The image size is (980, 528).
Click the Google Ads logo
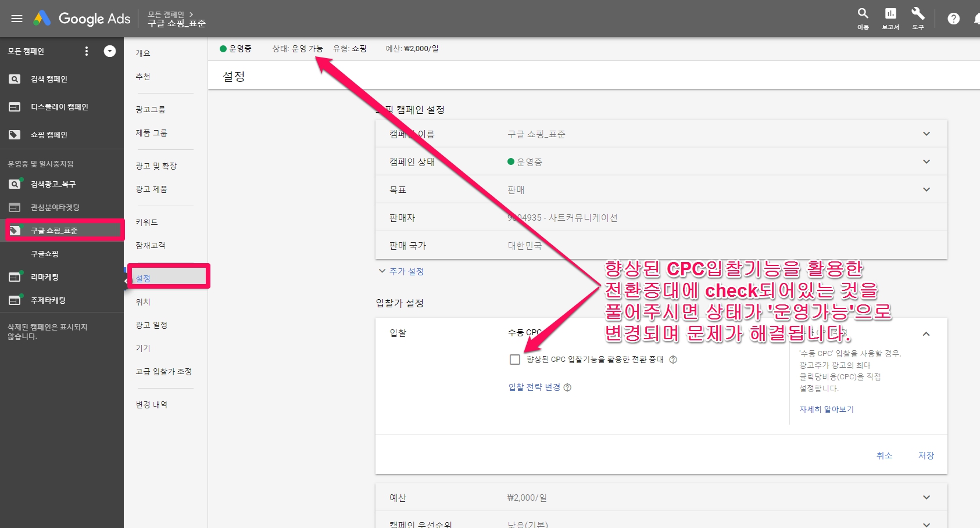pos(82,19)
